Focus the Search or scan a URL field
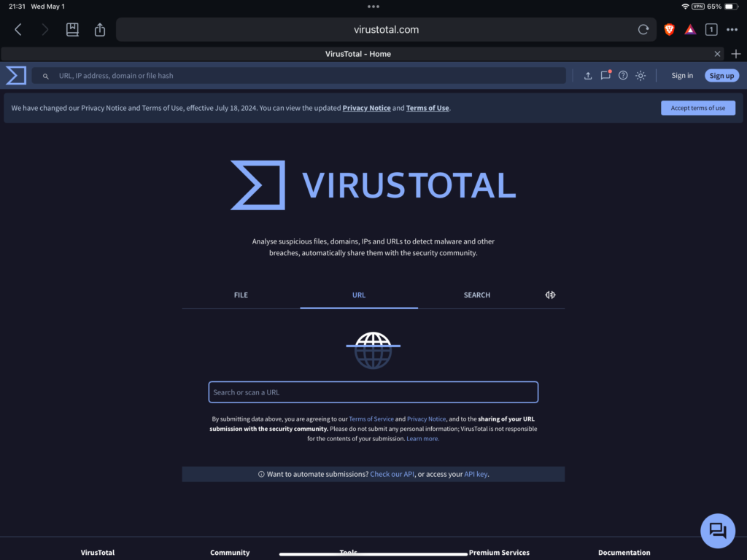747x560 pixels. [373, 392]
